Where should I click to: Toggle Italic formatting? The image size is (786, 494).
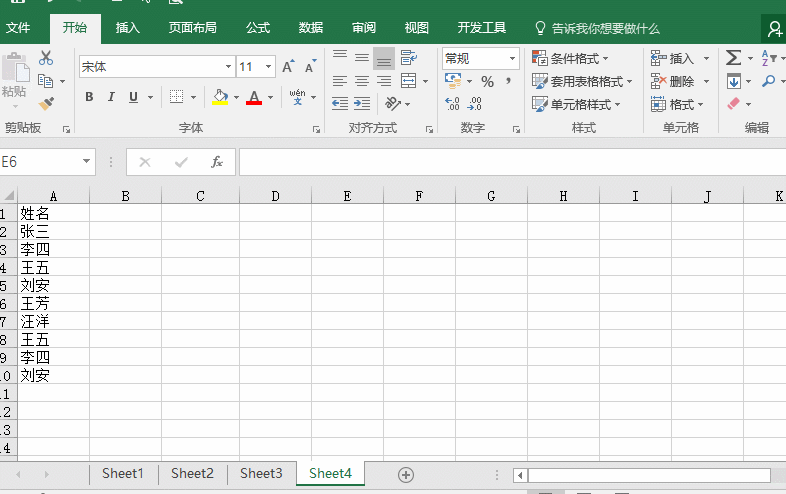pos(111,97)
